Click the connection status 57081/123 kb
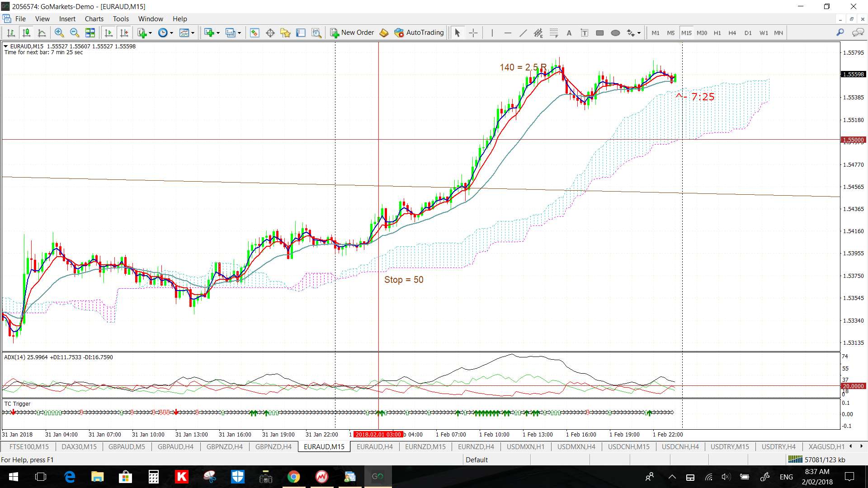This screenshot has width=868, height=488. (x=816, y=460)
